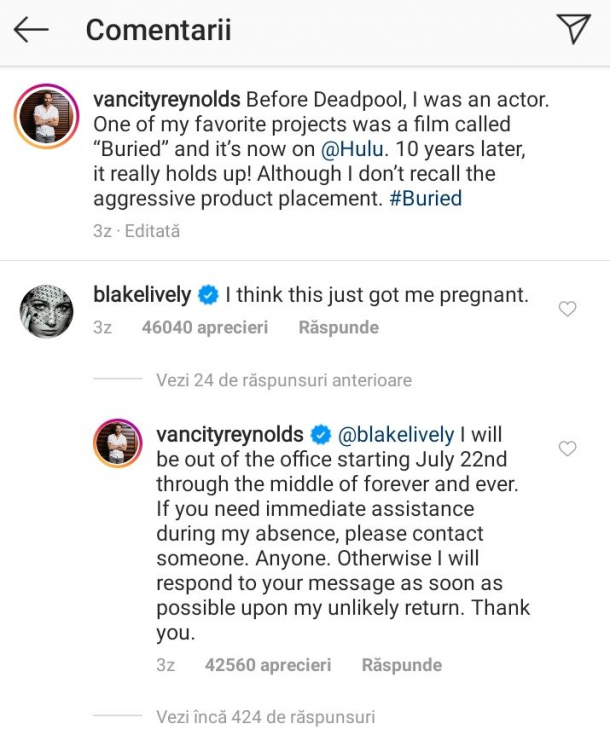Show 424 more replies
This screenshot has height=741, width=610.
click(265, 716)
